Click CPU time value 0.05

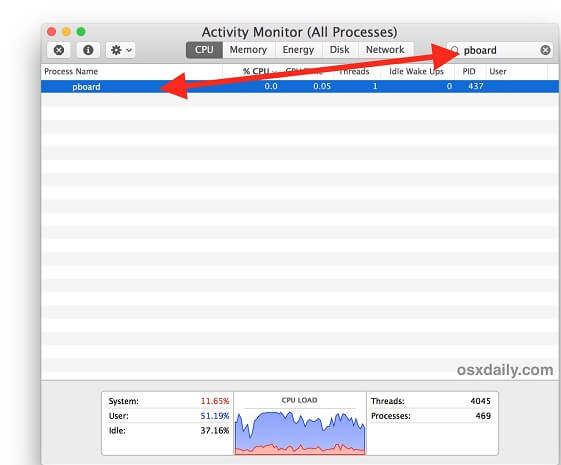pyautogui.click(x=322, y=86)
